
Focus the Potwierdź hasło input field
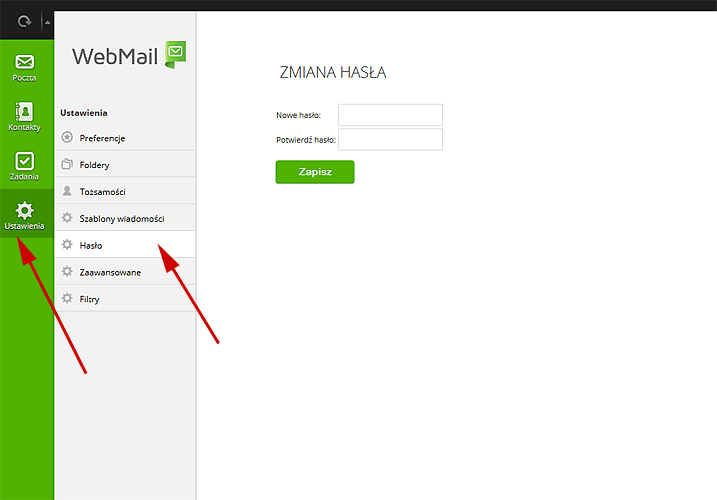[390, 140]
